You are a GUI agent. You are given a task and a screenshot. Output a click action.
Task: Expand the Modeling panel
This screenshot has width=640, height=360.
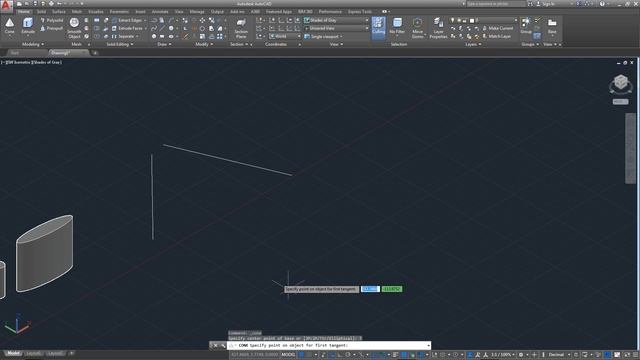pyautogui.click(x=33, y=44)
